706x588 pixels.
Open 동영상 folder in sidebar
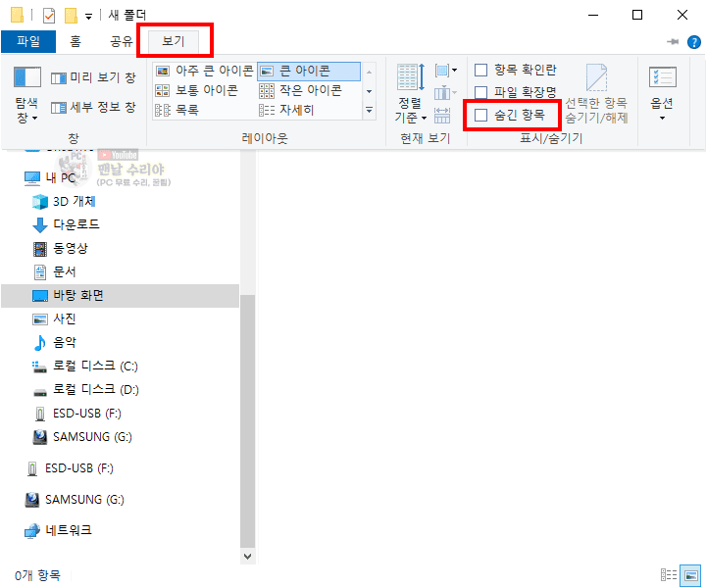pos(61,248)
